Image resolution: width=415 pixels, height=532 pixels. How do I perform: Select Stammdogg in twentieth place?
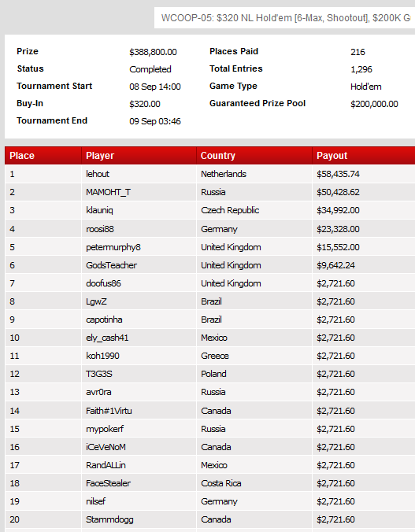click(x=109, y=519)
